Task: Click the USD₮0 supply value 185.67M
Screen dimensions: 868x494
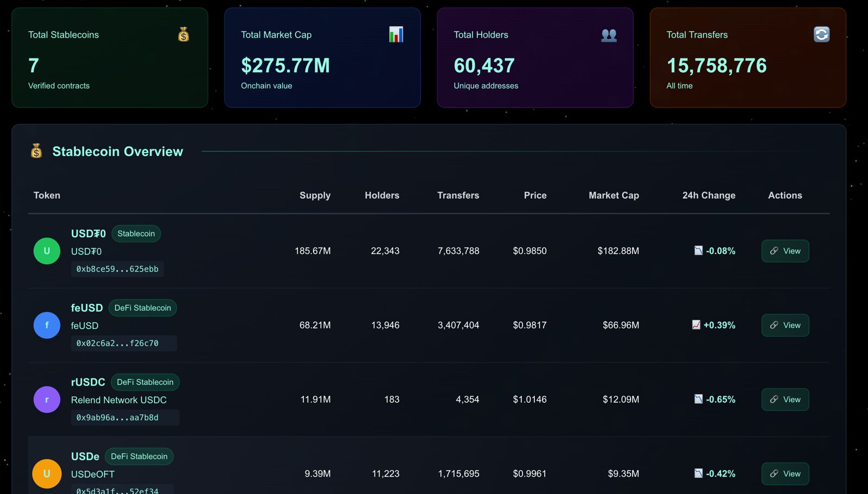Action: tap(312, 251)
